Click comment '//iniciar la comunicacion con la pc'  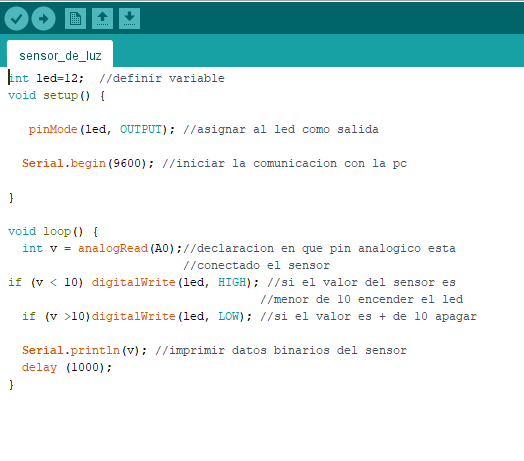point(285,164)
